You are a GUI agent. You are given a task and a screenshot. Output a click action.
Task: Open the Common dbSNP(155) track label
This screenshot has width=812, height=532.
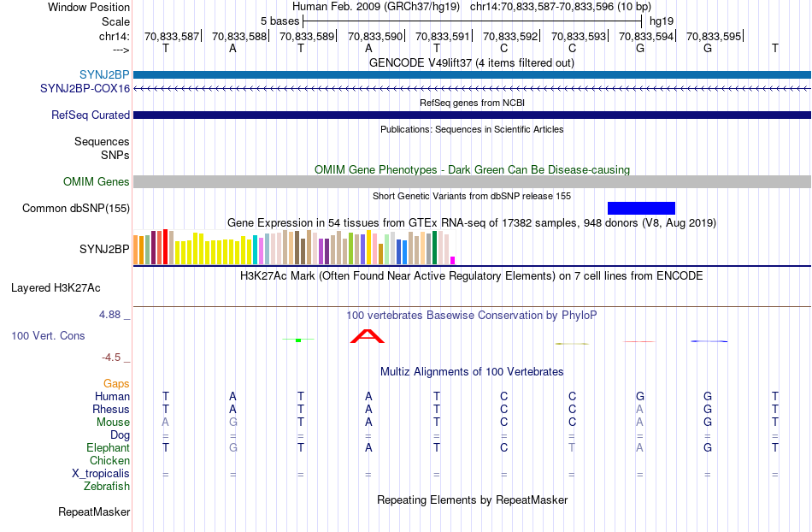(x=75, y=208)
